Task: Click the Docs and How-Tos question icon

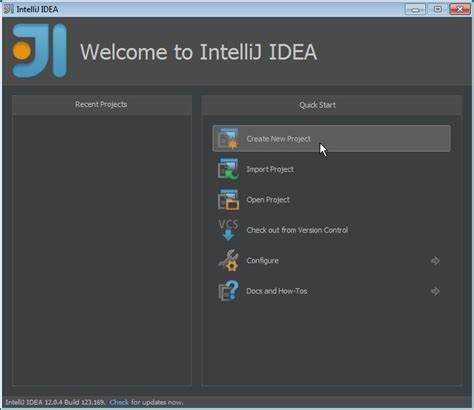Action: tap(228, 291)
